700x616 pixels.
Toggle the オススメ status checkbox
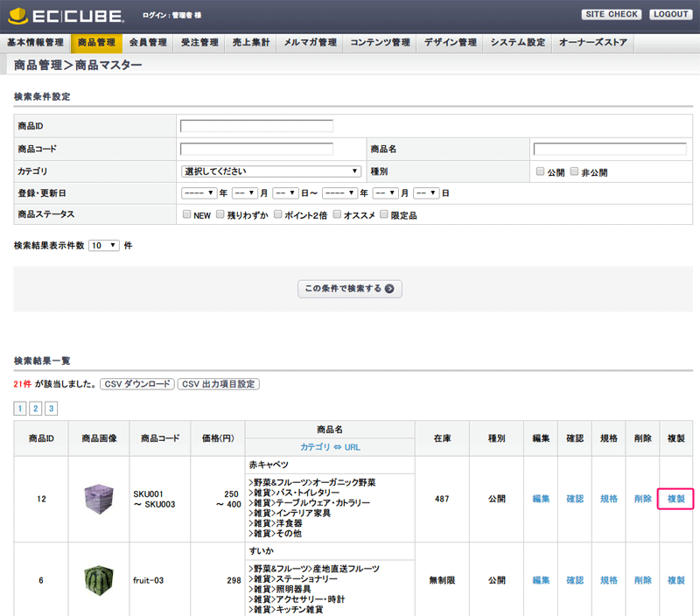coord(337,213)
